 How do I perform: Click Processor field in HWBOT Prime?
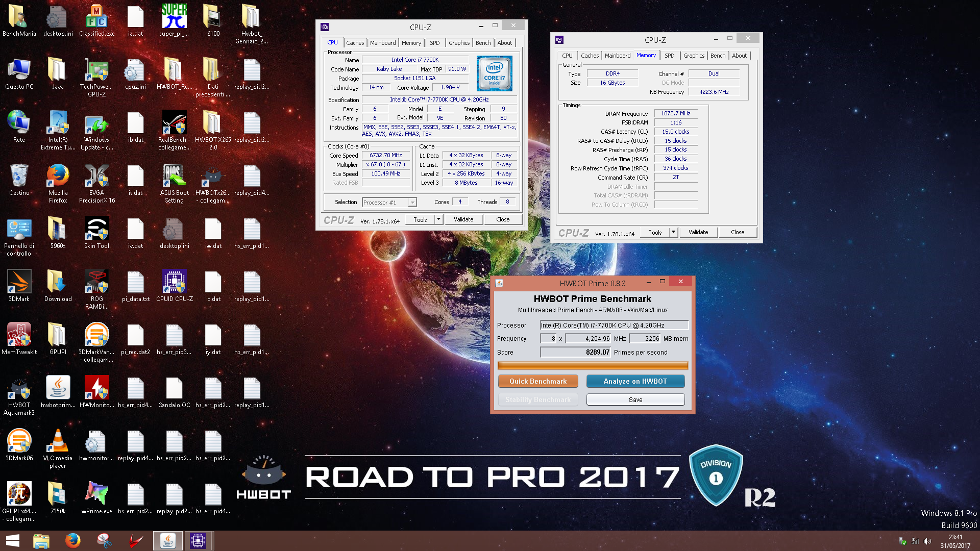point(614,325)
